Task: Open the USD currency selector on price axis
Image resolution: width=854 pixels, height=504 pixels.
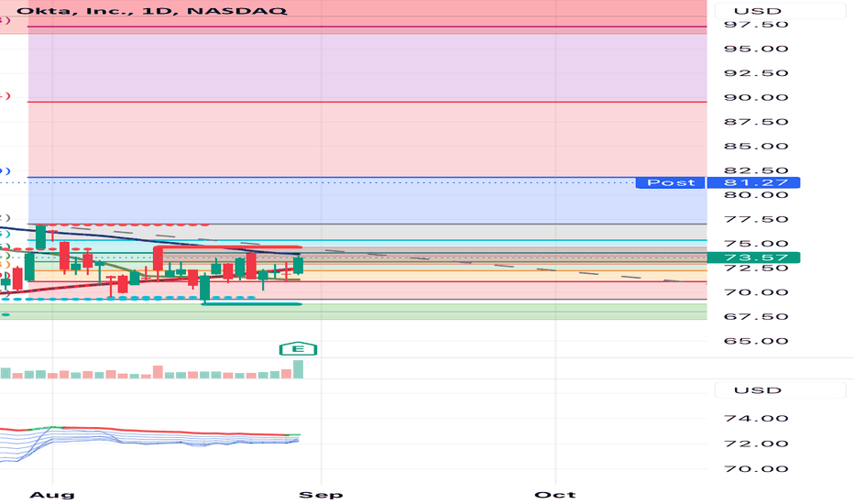Action: click(x=780, y=11)
